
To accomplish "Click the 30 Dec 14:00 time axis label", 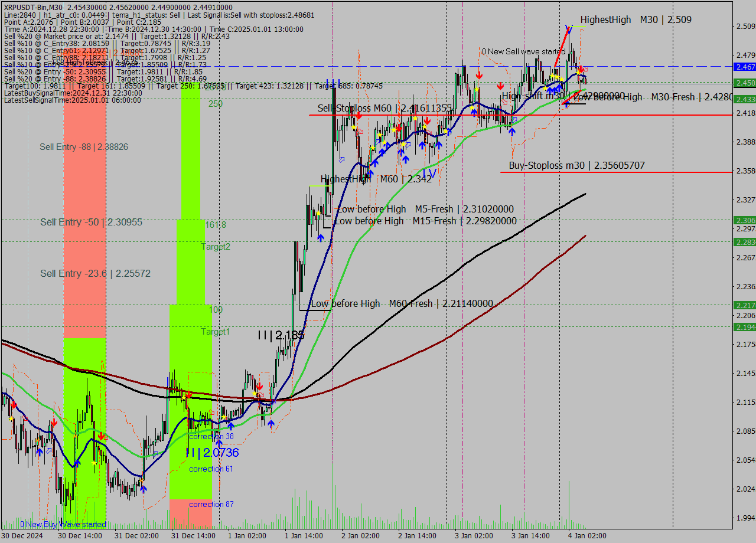I will (x=80, y=536).
